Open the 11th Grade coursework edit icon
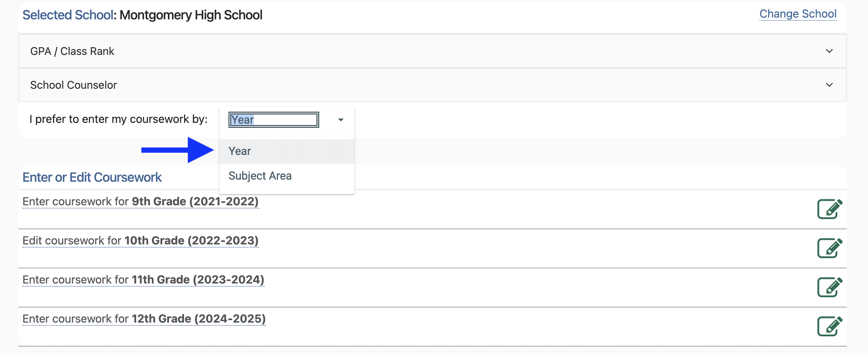This screenshot has height=355, width=868. (829, 287)
